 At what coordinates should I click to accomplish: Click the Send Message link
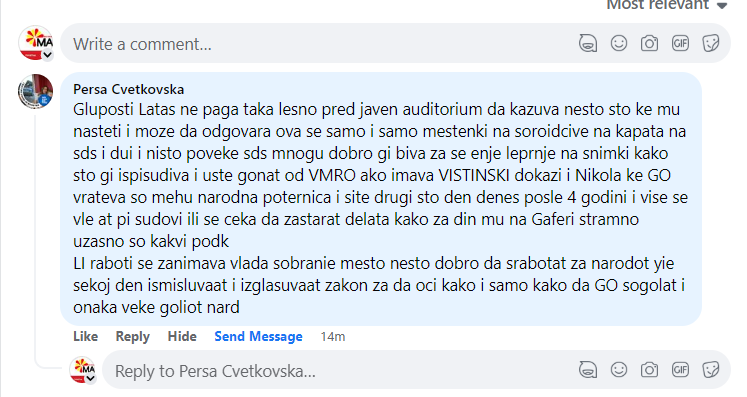pos(258,336)
